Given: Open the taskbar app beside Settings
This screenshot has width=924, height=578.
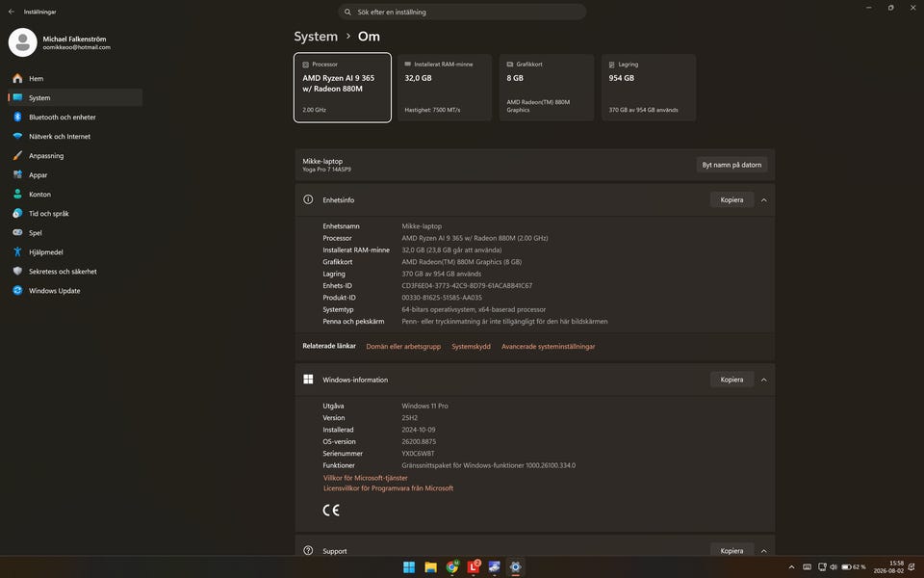Looking at the screenshot, I should 495,567.
